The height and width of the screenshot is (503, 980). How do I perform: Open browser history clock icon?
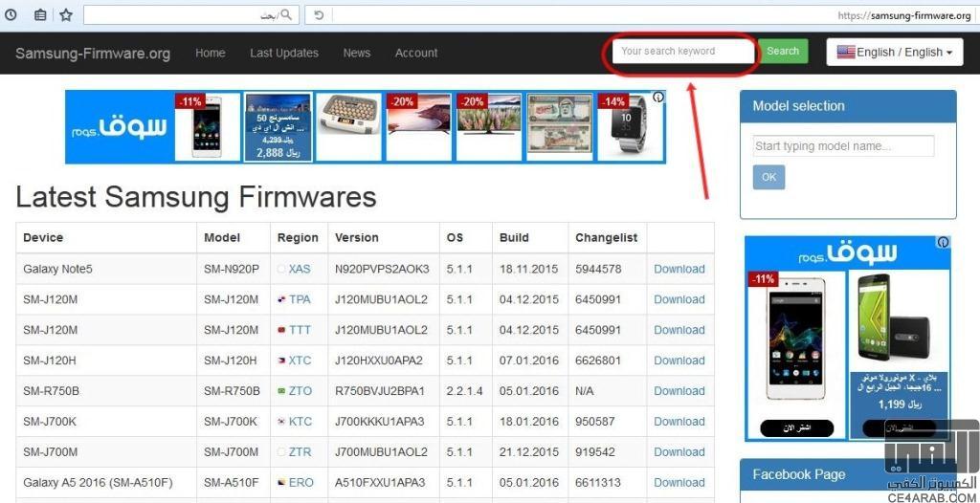[10, 15]
